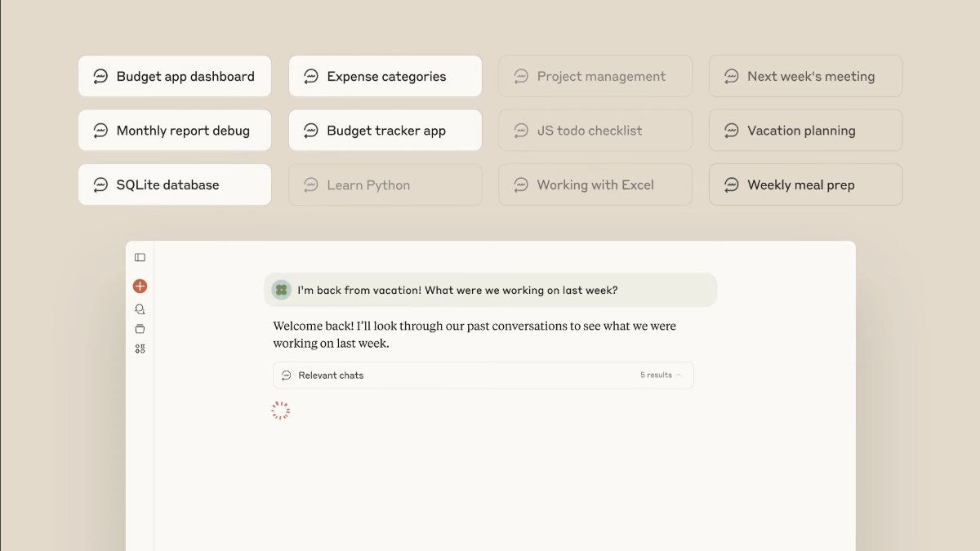The image size is (980, 551).
Task: Toggle the sidebar panel icon
Action: [140, 258]
